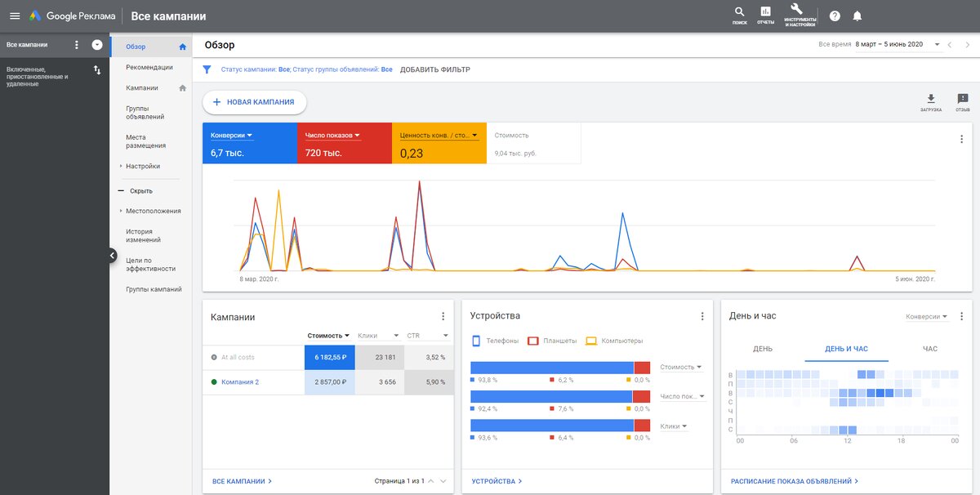
Task: Click the 6 182,55 ₽ cost cell
Action: (x=330, y=357)
